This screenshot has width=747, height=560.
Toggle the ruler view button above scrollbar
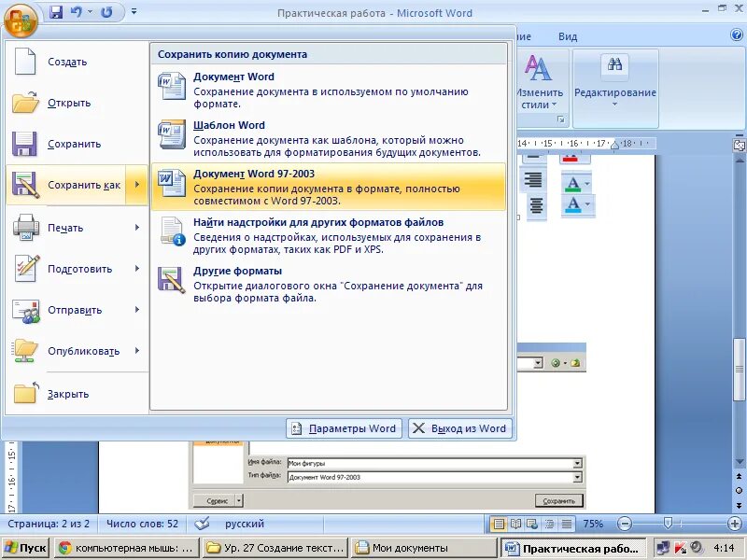click(x=739, y=146)
